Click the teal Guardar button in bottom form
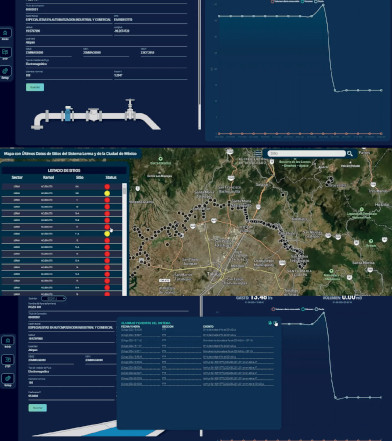392x441 pixels. (x=38, y=408)
